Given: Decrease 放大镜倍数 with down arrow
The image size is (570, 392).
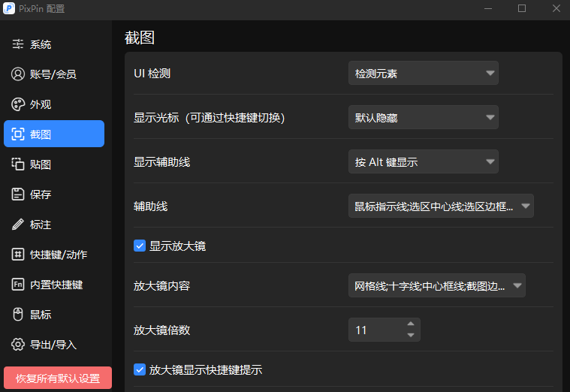Looking at the screenshot, I should (410, 335).
